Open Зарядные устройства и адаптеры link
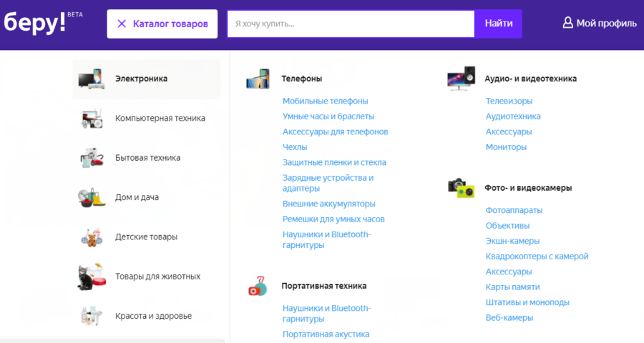The image size is (644, 343). 328,183
